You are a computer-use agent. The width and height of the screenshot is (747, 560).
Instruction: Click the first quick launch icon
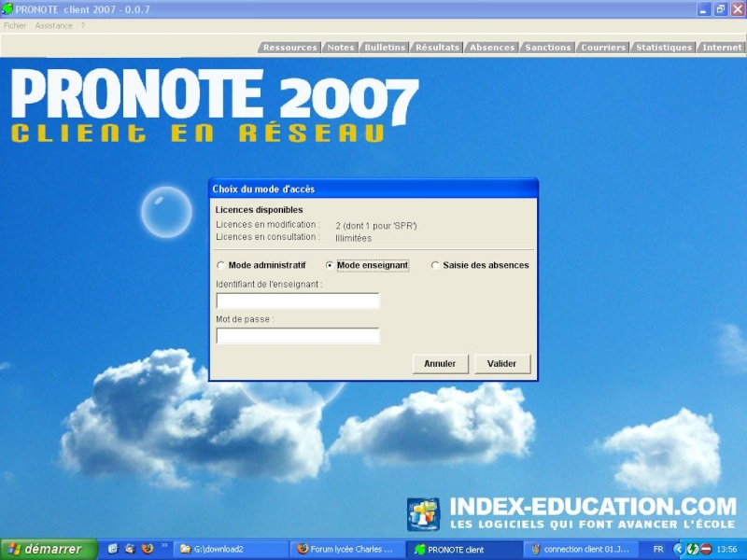click(112, 549)
